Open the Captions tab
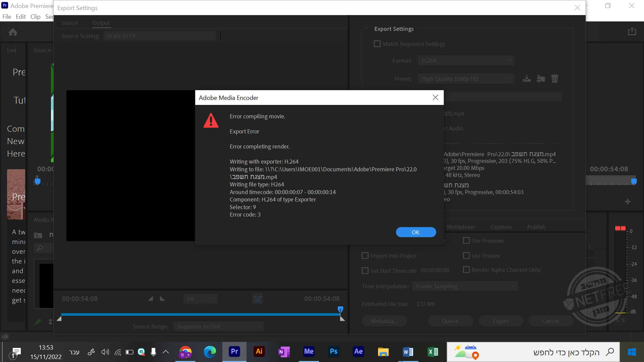This screenshot has width=644, height=362. click(x=501, y=227)
